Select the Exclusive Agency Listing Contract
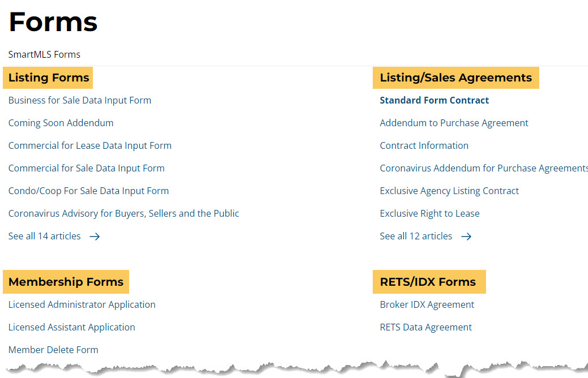 pos(449,191)
